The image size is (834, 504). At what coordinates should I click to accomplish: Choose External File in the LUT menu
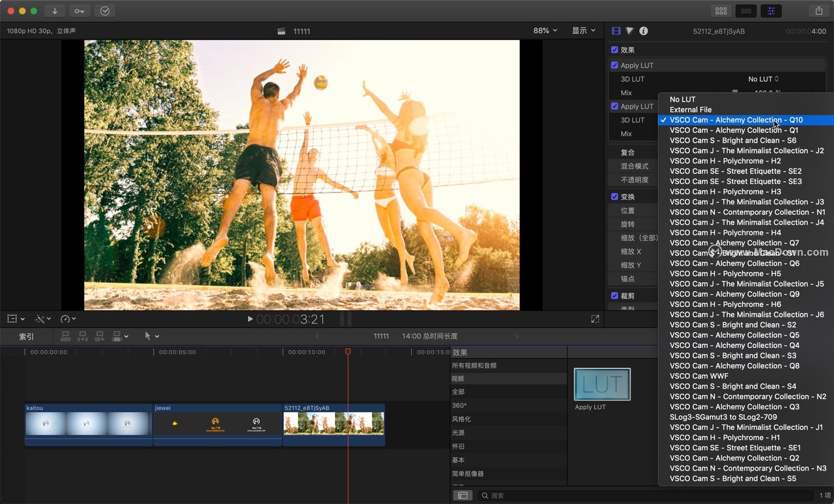coord(690,109)
